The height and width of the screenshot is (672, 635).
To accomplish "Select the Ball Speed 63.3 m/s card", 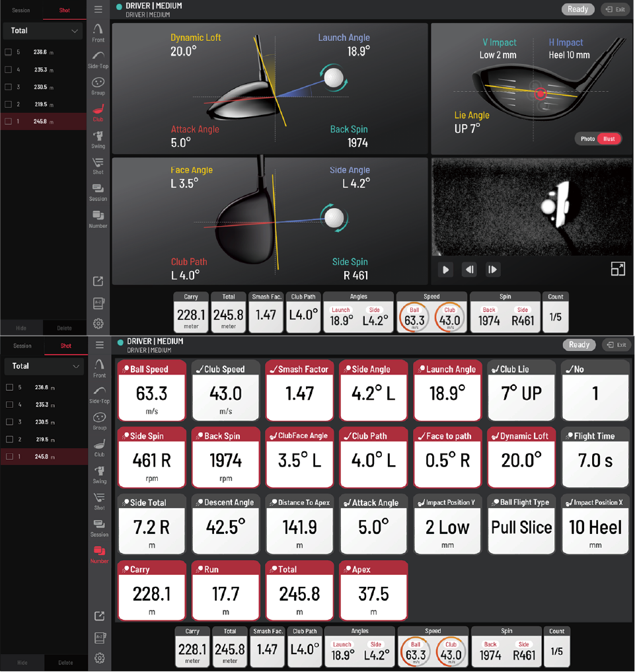I will coord(152,391).
